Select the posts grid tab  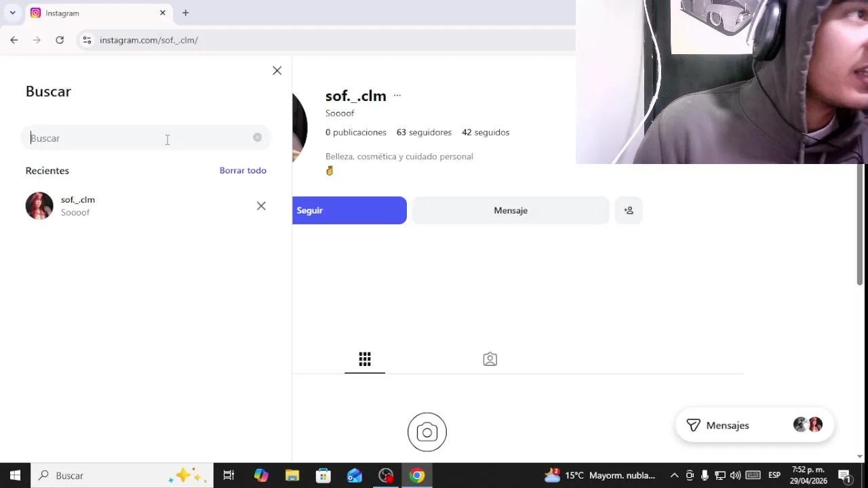click(x=365, y=359)
